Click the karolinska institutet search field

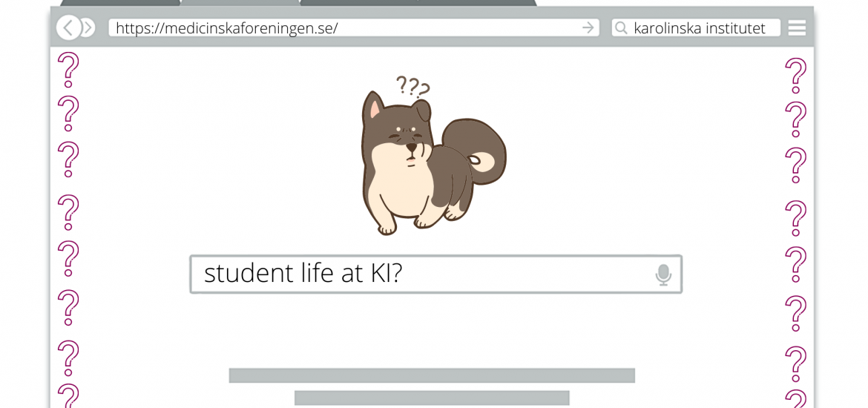pyautogui.click(x=696, y=27)
